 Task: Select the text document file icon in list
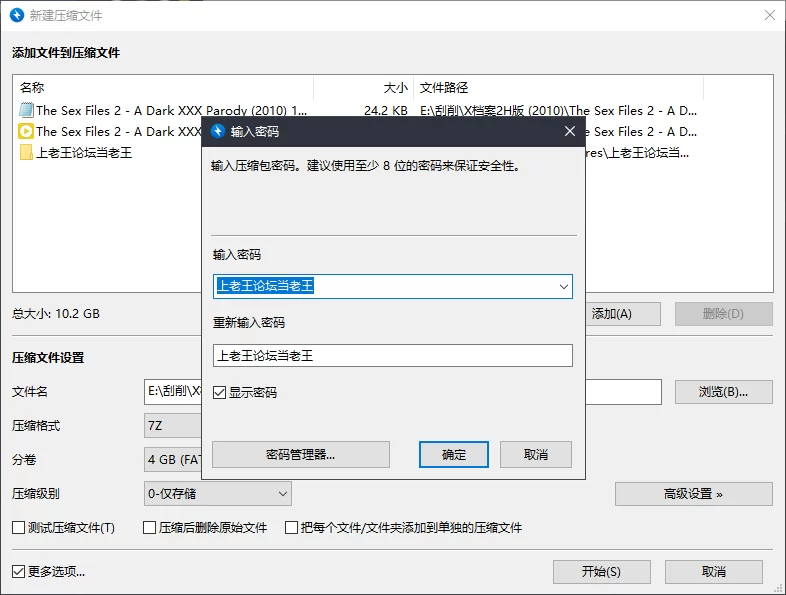tap(26, 110)
